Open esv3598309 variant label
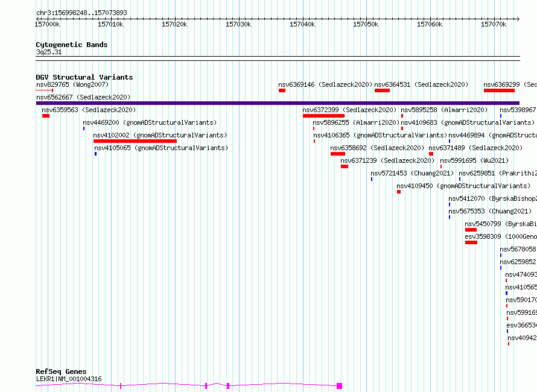537x392 pixels. [501, 236]
